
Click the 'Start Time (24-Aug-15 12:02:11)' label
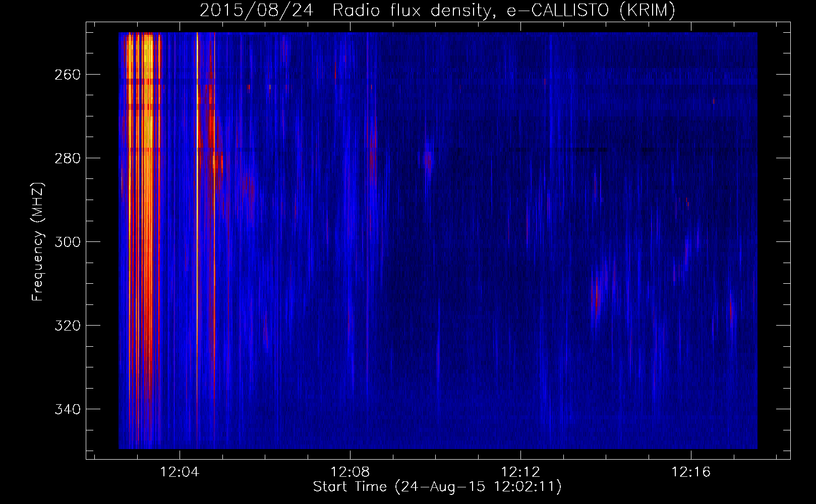click(x=437, y=487)
